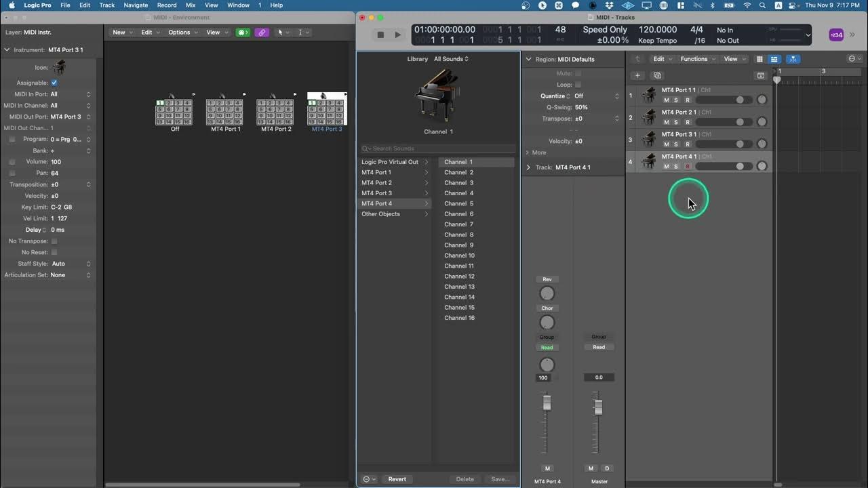Start playback with the Play button
Screen dimensions: 868x488
tap(398, 35)
